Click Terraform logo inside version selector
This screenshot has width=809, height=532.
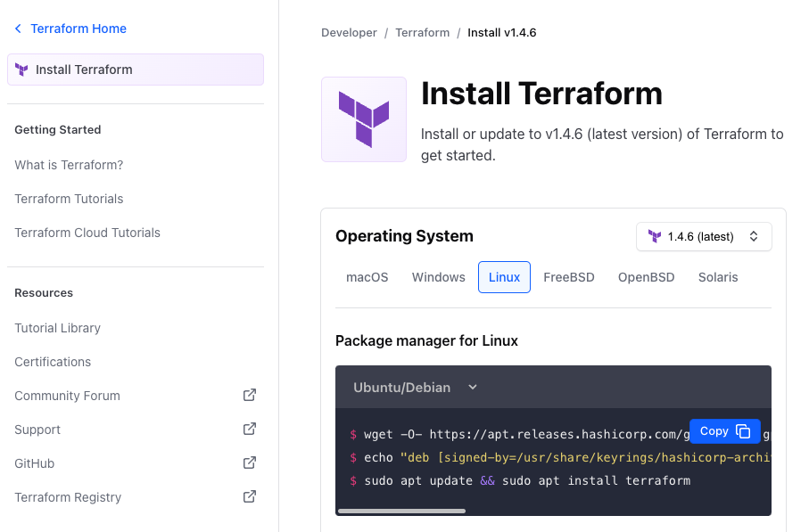[655, 237]
